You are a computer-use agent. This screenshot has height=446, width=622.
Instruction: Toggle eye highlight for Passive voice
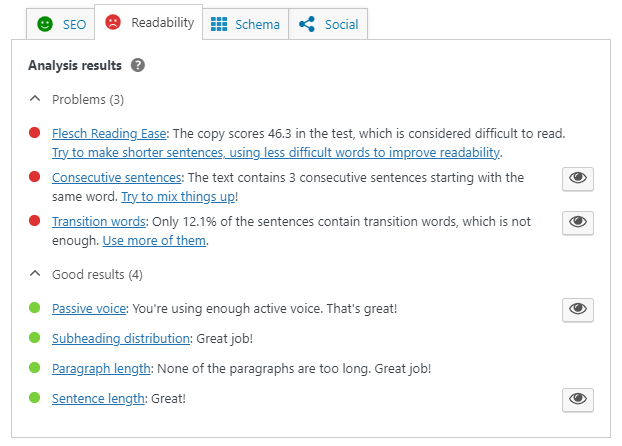(x=578, y=310)
